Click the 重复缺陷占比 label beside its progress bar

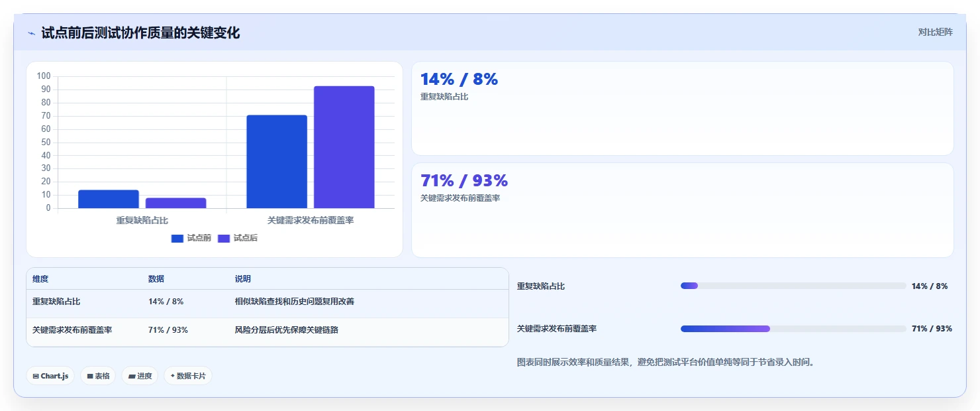(541, 286)
